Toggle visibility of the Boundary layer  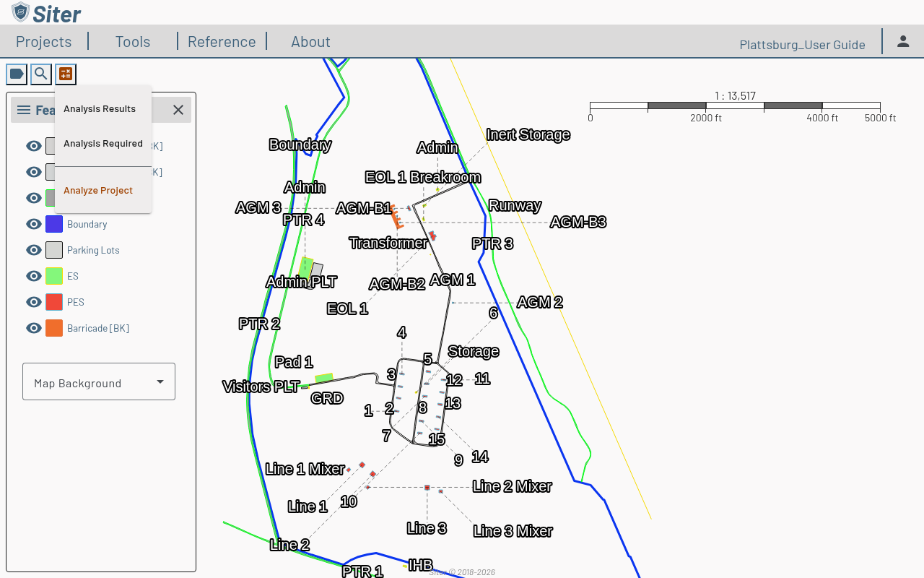coord(34,224)
